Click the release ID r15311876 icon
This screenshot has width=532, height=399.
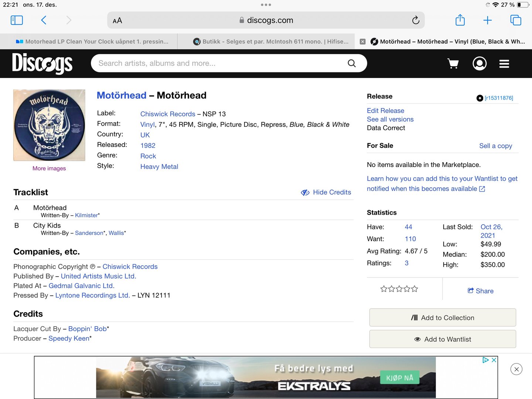pos(480,98)
